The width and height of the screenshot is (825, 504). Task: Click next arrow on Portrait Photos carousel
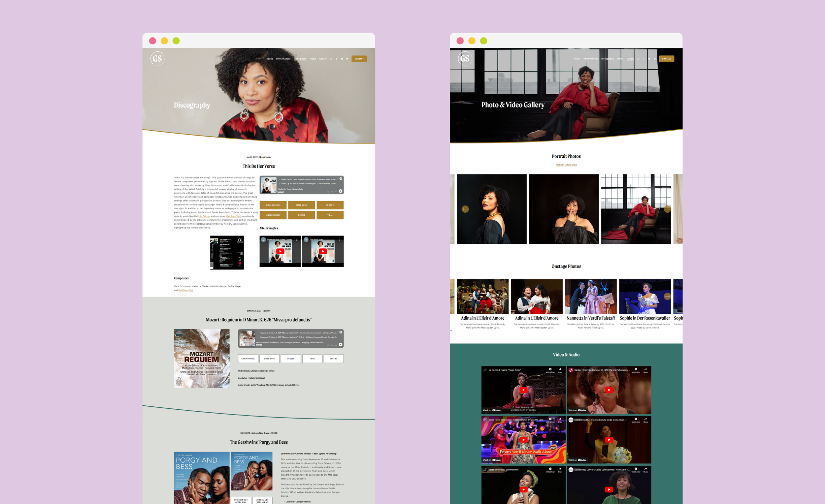(667, 209)
